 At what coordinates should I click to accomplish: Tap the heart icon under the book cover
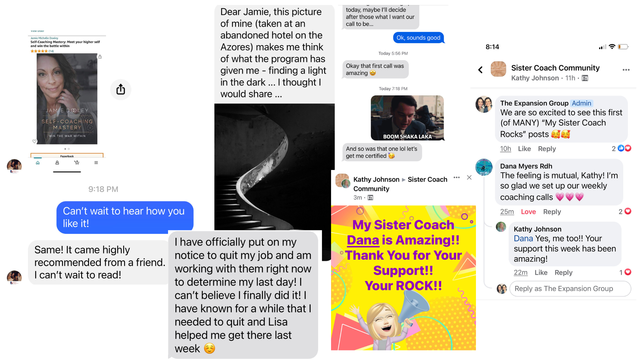pos(34,141)
